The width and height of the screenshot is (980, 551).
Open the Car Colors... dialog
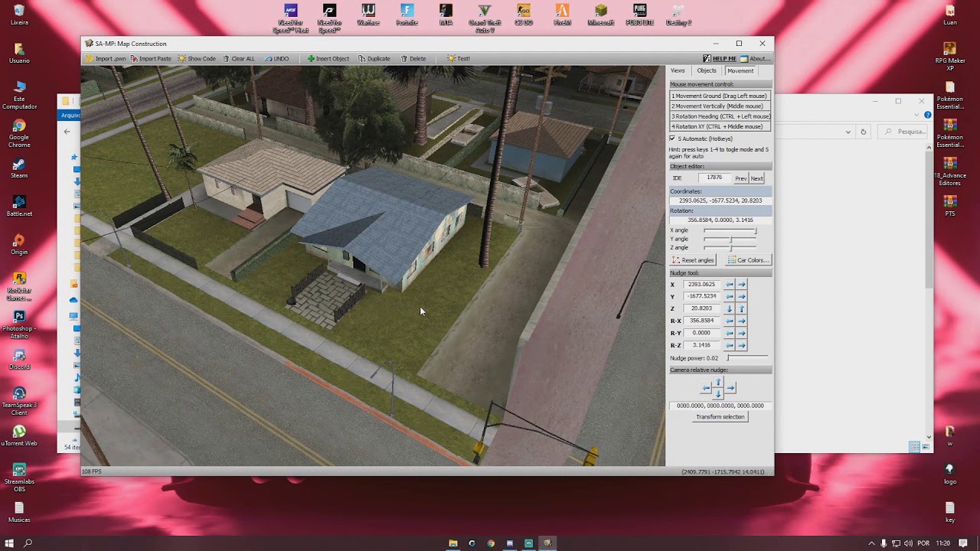(748, 260)
